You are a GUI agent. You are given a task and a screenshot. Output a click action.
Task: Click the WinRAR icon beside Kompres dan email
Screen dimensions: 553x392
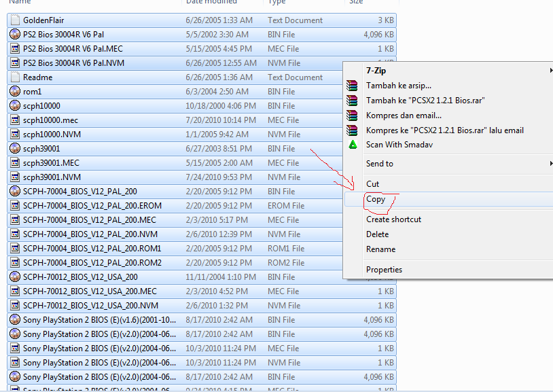coord(352,115)
